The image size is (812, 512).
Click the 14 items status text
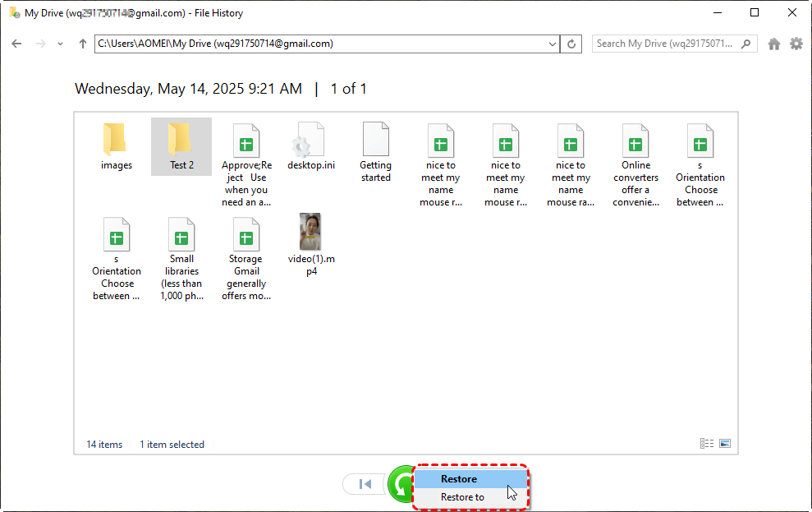point(104,444)
